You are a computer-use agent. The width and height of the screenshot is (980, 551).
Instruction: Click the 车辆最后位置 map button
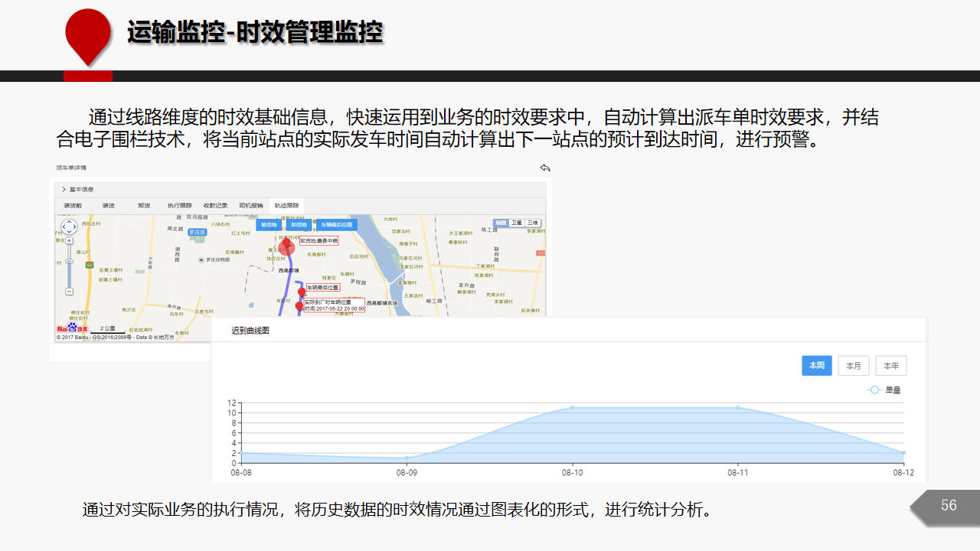tap(337, 225)
